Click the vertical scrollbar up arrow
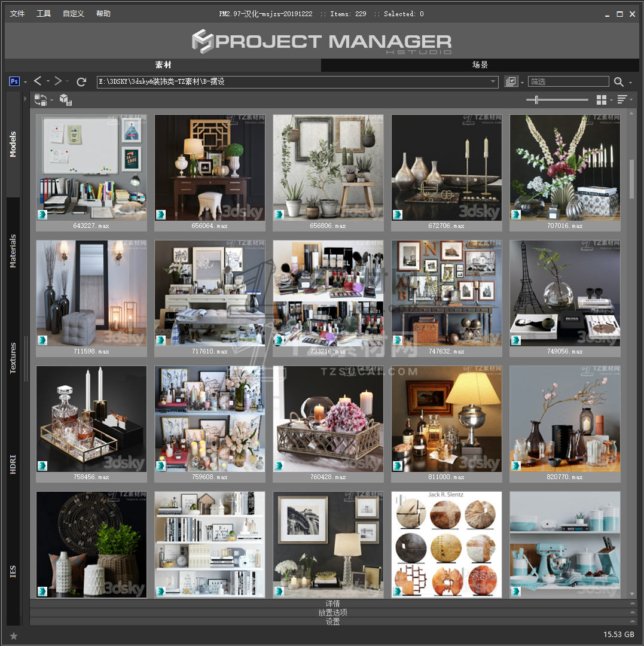The height and width of the screenshot is (646, 644). click(631, 112)
